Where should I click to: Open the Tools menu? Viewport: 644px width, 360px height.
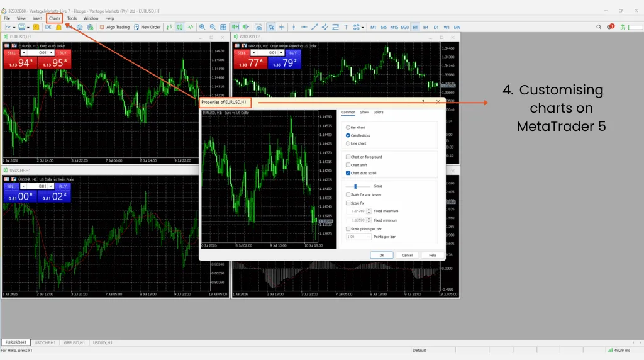(72, 18)
